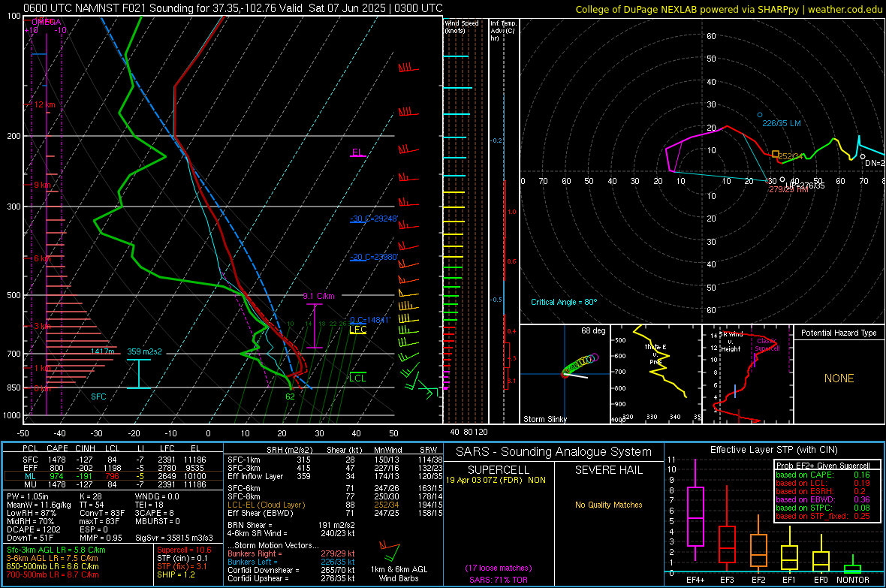Click the 'Bunkers Left =' storm motion line

[291, 562]
